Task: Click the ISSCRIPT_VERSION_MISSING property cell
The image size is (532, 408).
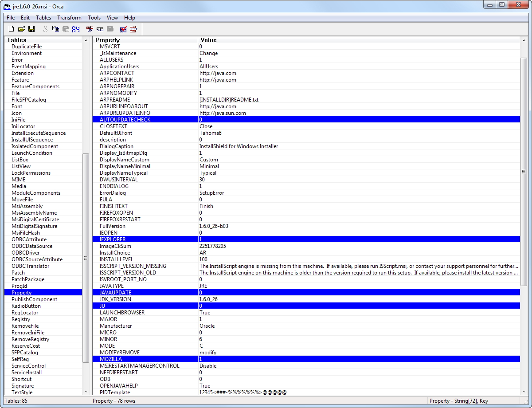Action: (146, 266)
